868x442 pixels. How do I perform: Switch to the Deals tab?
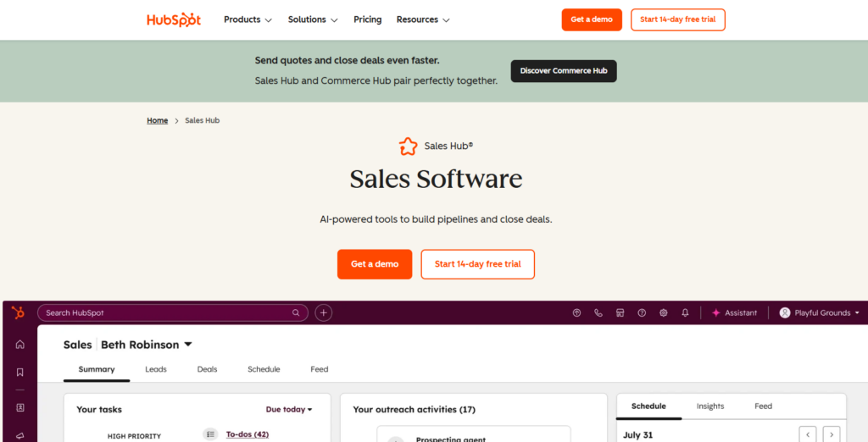point(207,369)
